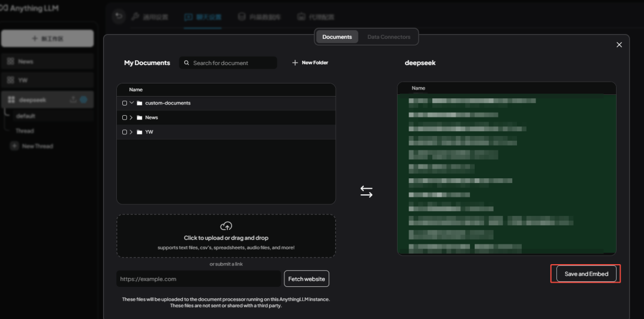This screenshot has width=644, height=319.
Task: Click the upload icon on deepseek workspace
Action: (73, 100)
